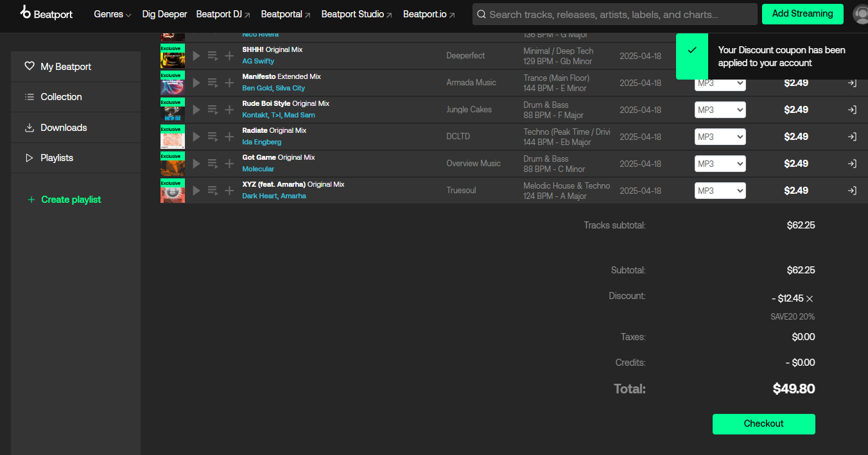Viewport: 868px width, 455px height.
Task: Play the Manifesto Extended Mix track
Action: [196, 82]
